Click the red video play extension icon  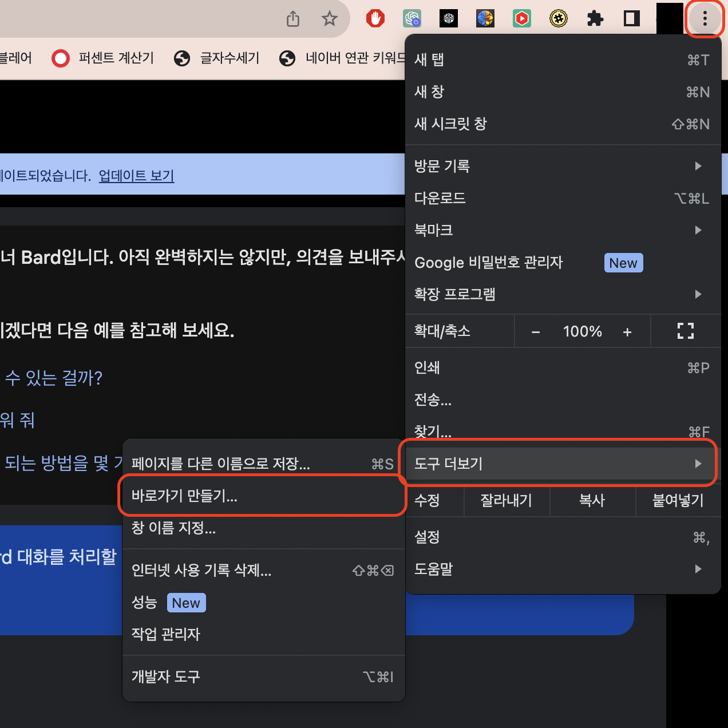coord(521,18)
